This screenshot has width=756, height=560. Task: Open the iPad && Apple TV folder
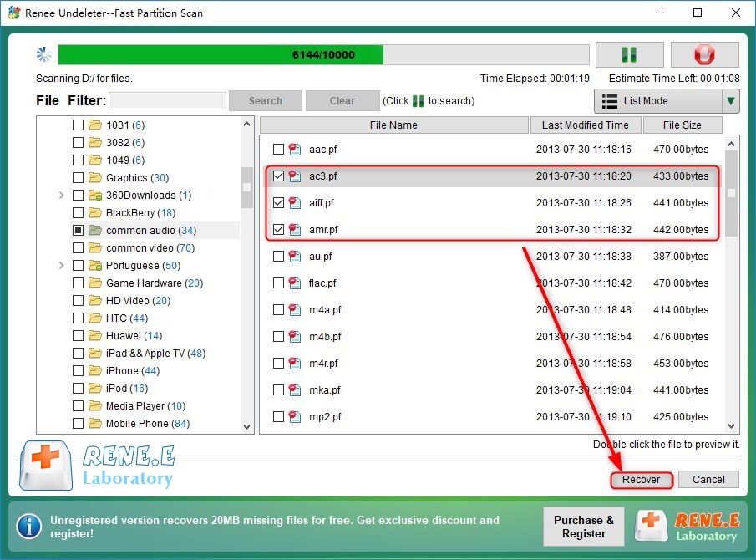pyautogui.click(x=155, y=354)
